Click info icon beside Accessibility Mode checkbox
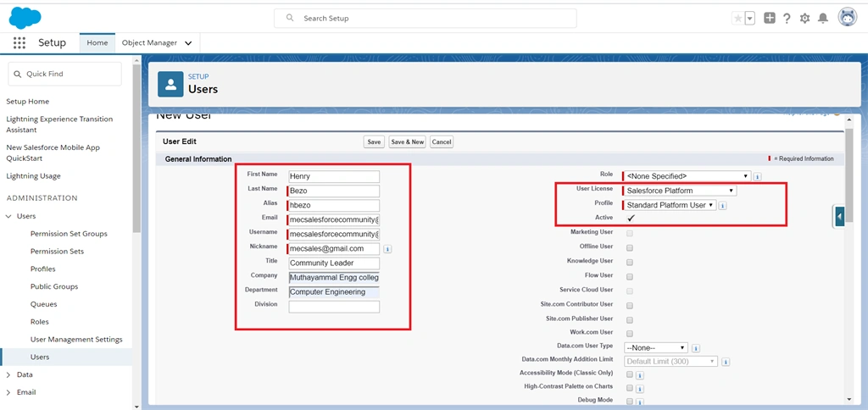The image size is (868, 410). (x=639, y=374)
